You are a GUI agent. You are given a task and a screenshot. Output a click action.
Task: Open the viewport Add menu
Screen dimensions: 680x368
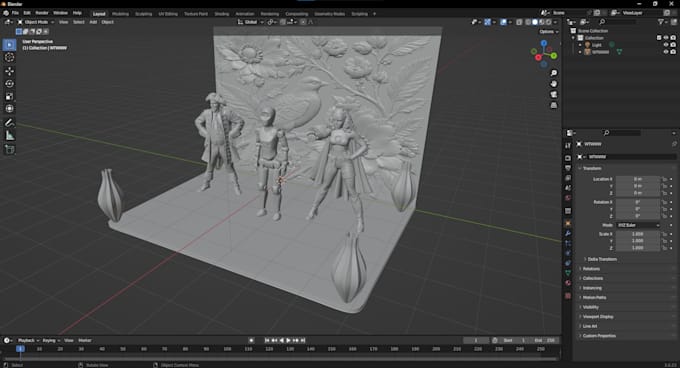(93, 22)
